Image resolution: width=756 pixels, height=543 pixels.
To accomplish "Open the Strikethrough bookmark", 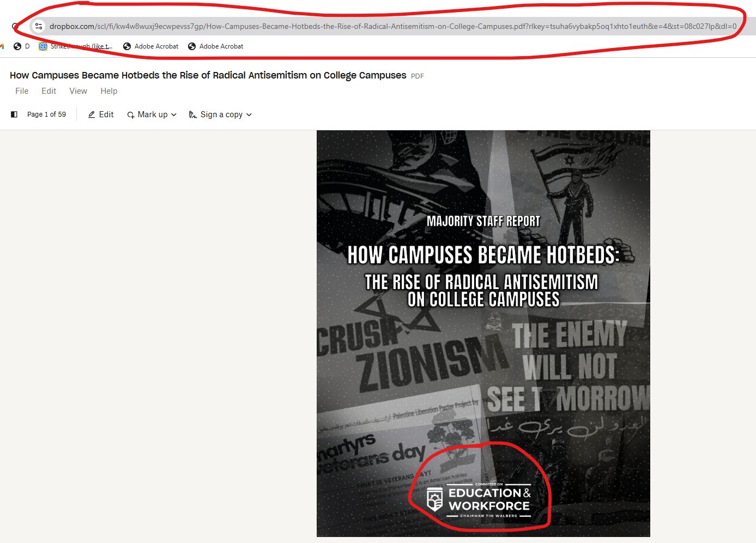I will click(x=76, y=46).
